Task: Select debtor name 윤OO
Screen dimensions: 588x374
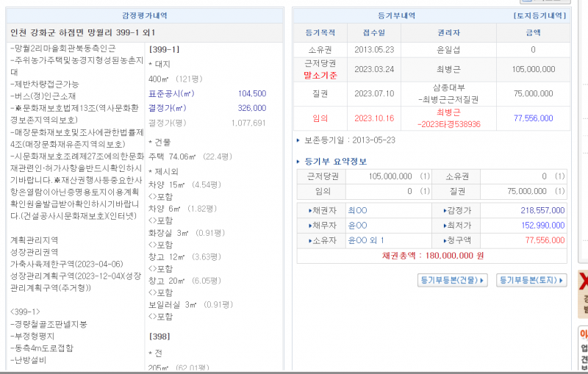Action: point(357,225)
